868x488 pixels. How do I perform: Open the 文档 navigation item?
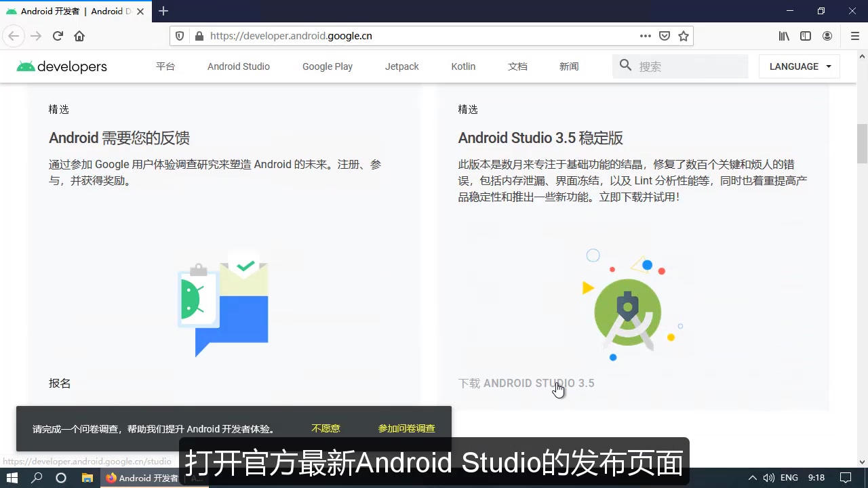coord(517,66)
